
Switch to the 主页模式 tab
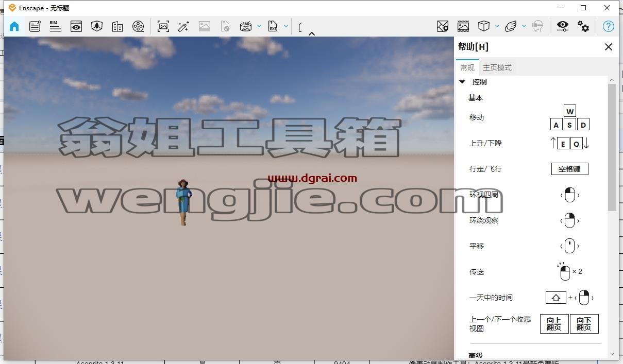click(497, 67)
